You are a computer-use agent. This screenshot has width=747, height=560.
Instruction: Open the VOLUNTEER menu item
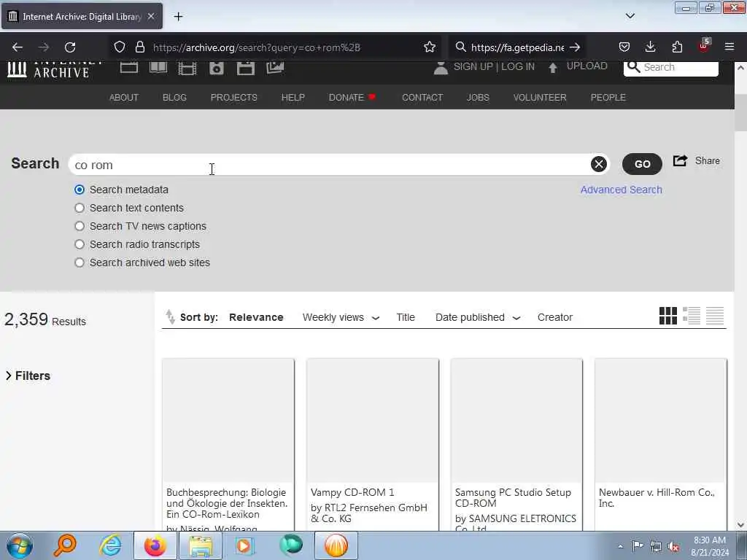click(540, 98)
